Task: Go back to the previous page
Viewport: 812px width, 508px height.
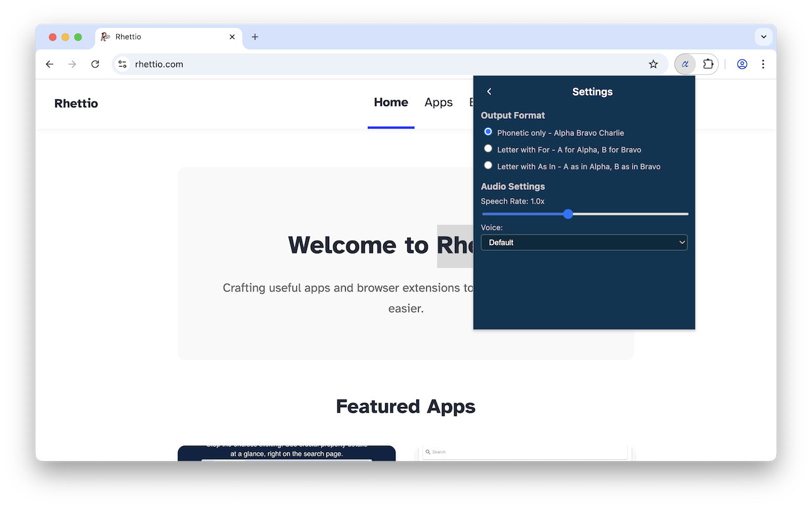Action: pos(49,64)
